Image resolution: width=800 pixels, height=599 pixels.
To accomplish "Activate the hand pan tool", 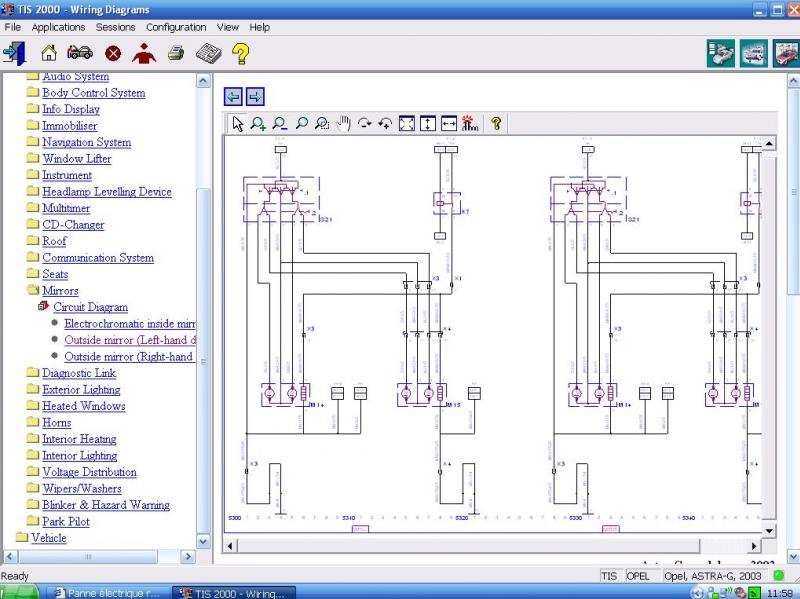I will (344, 123).
